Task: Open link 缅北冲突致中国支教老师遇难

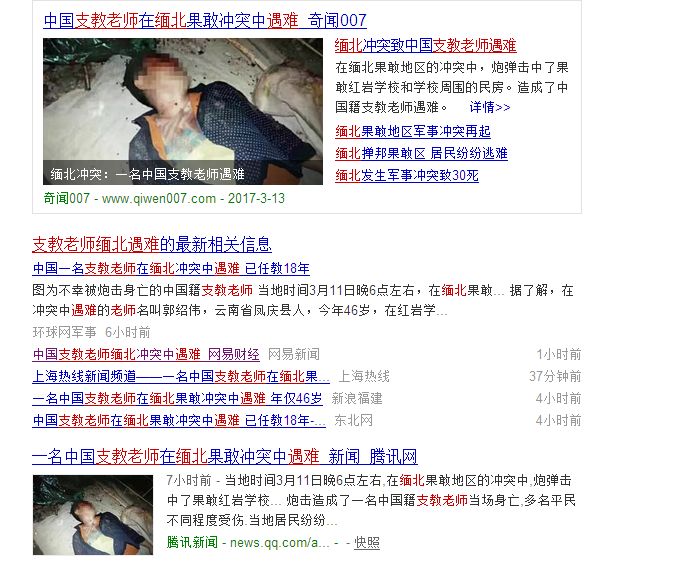Action: (425, 45)
